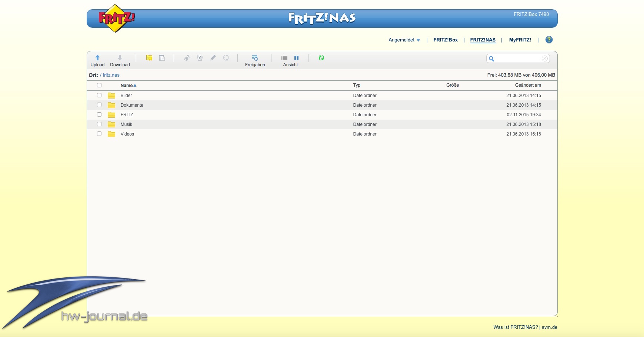Screen dimensions: 644x337
Task: Click the grayed circular toolbar icon next to pencil
Action: 226,58
